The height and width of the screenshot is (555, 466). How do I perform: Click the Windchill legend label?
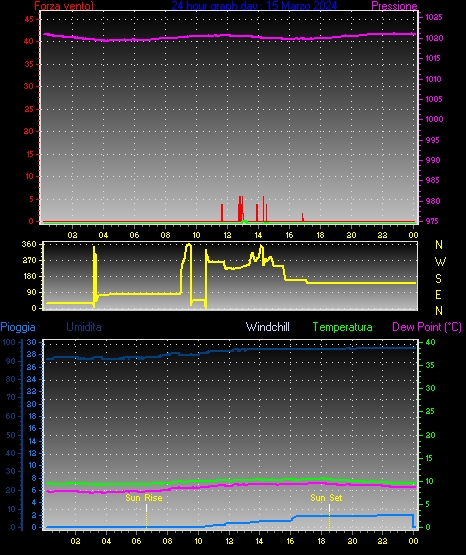coord(267,327)
